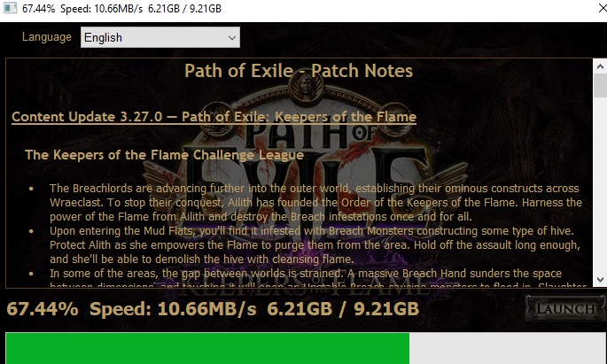The height and width of the screenshot is (364, 607).
Task: Click the launcher app icon in the title bar
Action: click(10, 8)
